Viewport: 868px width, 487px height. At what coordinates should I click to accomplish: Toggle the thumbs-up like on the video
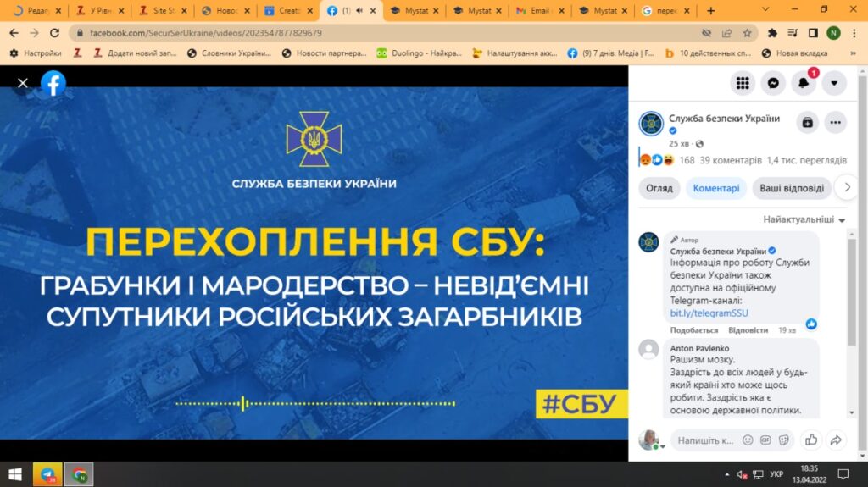click(811, 440)
